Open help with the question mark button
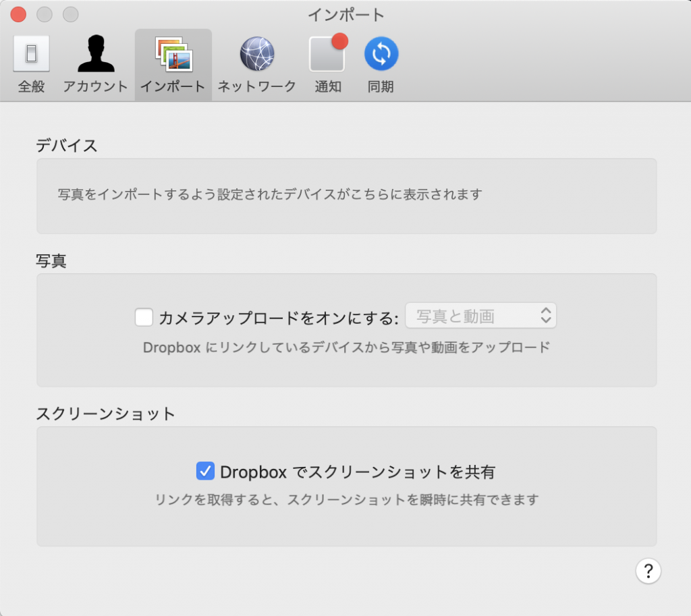Screen dimensions: 691x616 pos(648,571)
